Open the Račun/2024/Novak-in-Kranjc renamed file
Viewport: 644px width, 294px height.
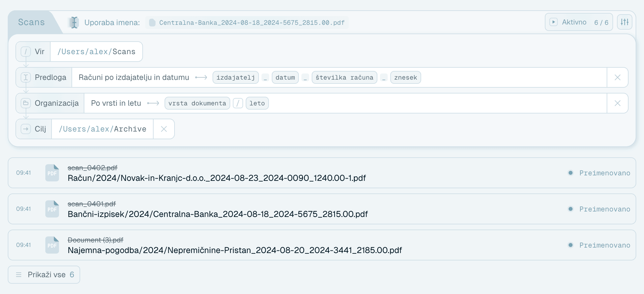(217, 178)
